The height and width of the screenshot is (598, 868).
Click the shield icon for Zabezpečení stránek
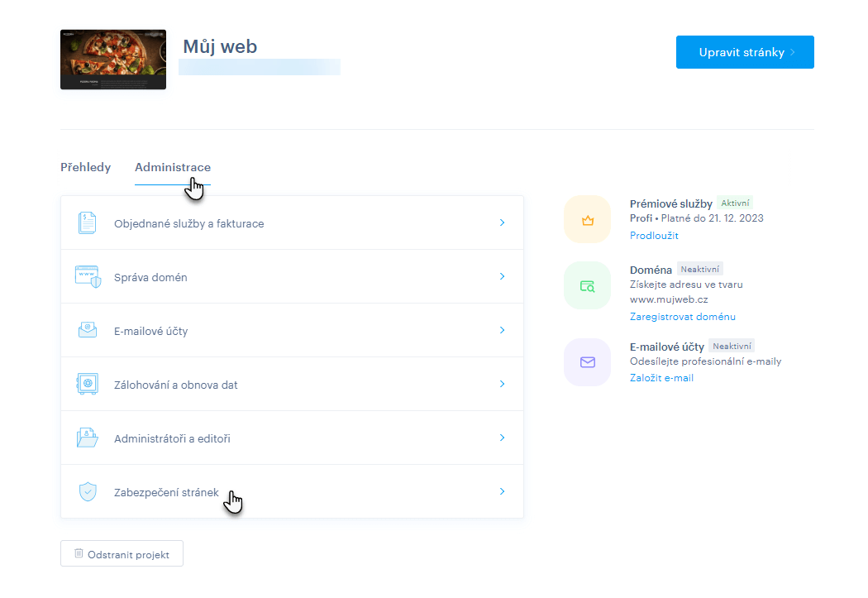87,491
